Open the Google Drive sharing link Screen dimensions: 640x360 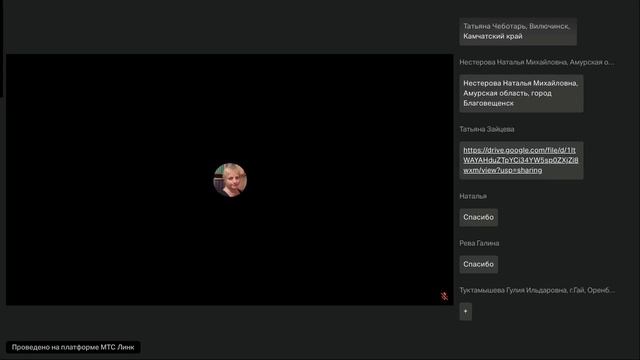[x=520, y=160]
